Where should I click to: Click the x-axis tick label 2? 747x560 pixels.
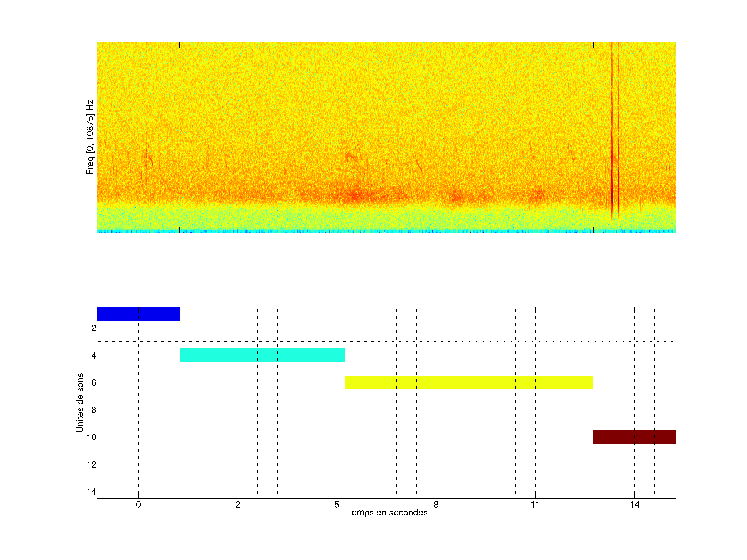pos(237,505)
